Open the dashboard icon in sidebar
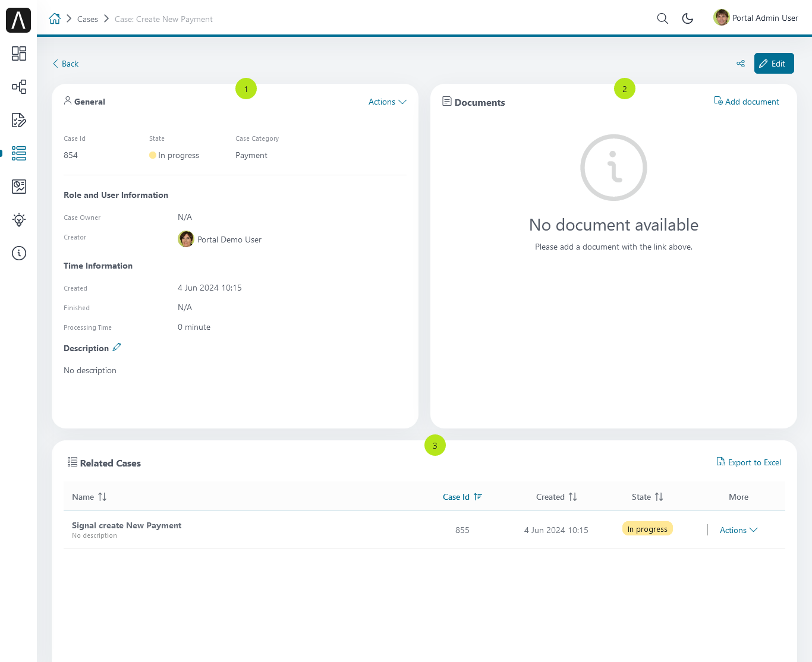 tap(19, 53)
